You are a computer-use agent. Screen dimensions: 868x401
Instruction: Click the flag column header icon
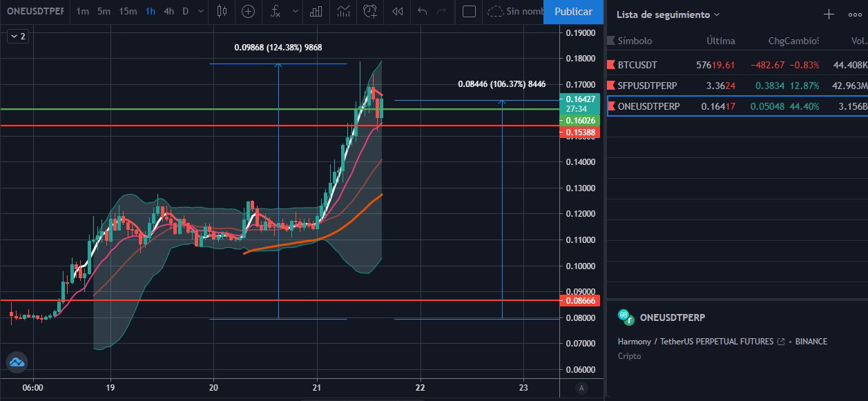coord(610,41)
